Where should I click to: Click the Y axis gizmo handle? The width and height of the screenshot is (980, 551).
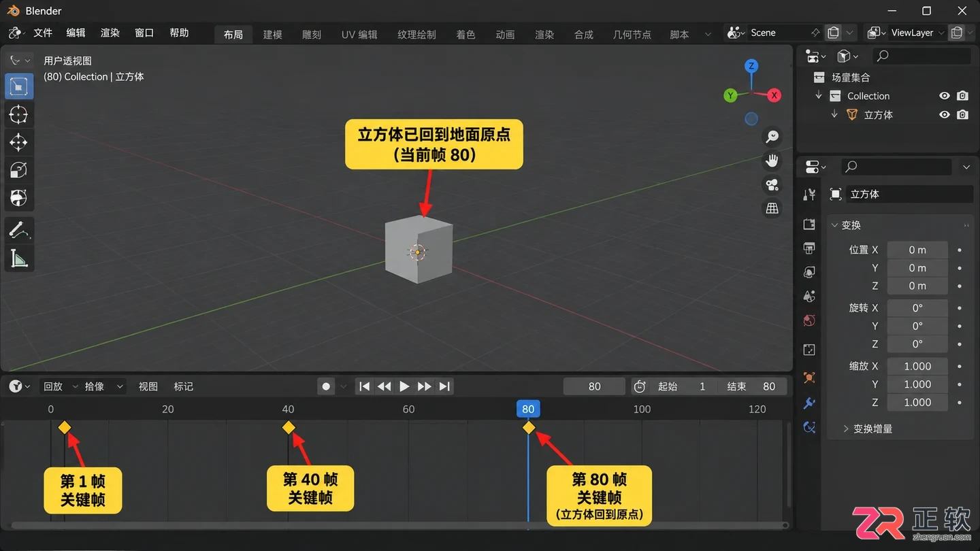(x=730, y=95)
